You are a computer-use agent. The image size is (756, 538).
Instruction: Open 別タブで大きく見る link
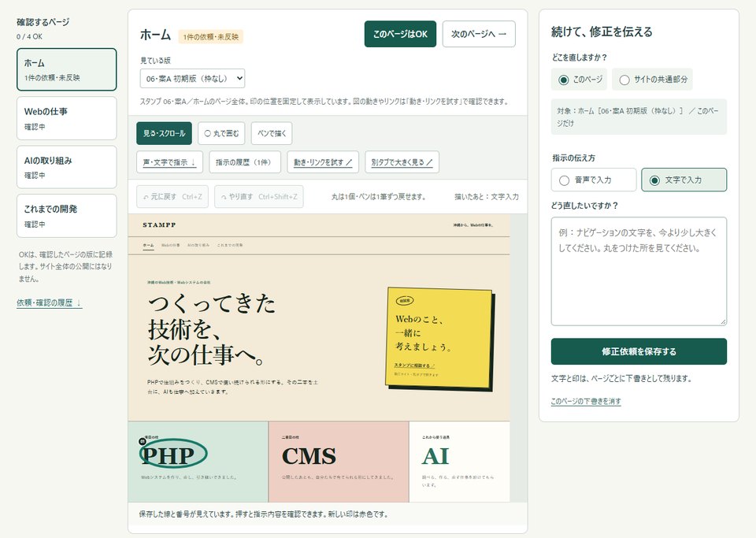(402, 162)
